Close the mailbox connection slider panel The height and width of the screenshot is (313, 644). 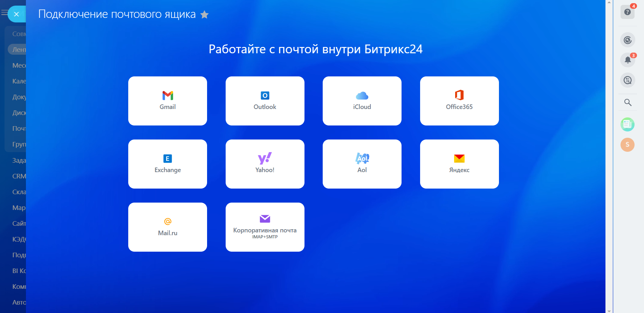16,14
